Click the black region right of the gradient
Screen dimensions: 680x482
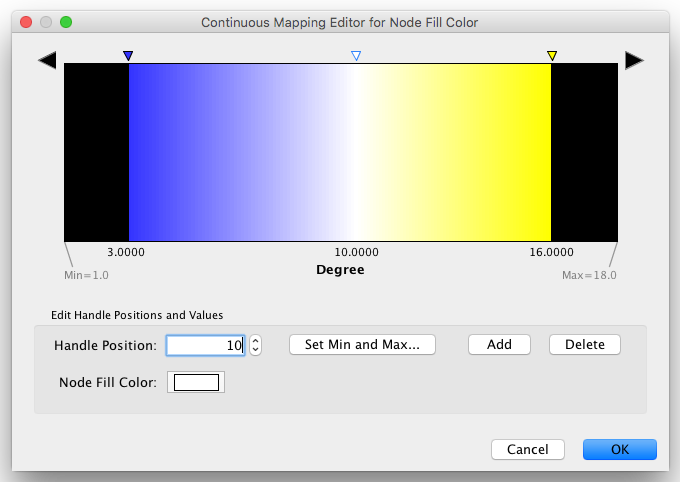click(x=584, y=150)
